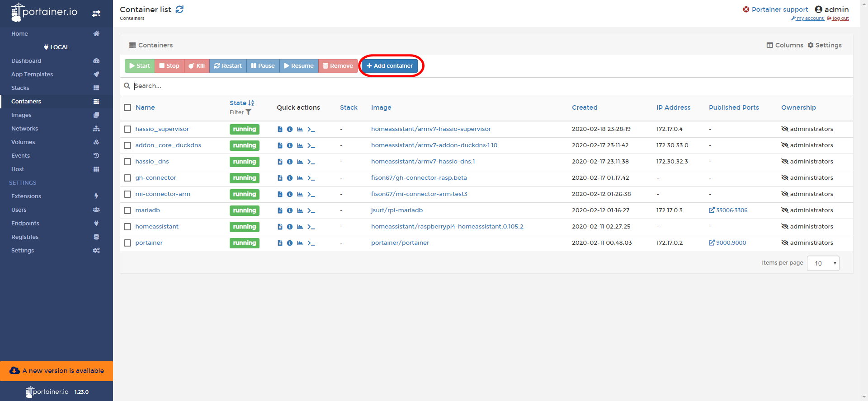Click the Restart button
Viewport: 868px width, 401px height.
[228, 66]
